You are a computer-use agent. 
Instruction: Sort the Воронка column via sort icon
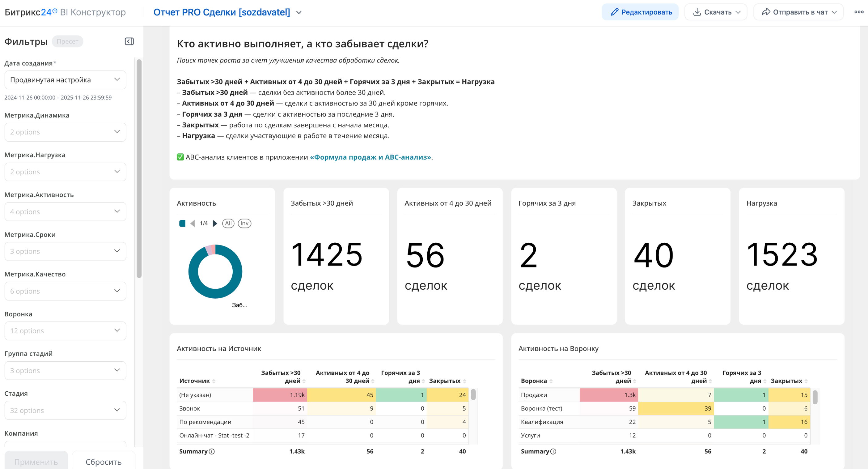click(551, 381)
